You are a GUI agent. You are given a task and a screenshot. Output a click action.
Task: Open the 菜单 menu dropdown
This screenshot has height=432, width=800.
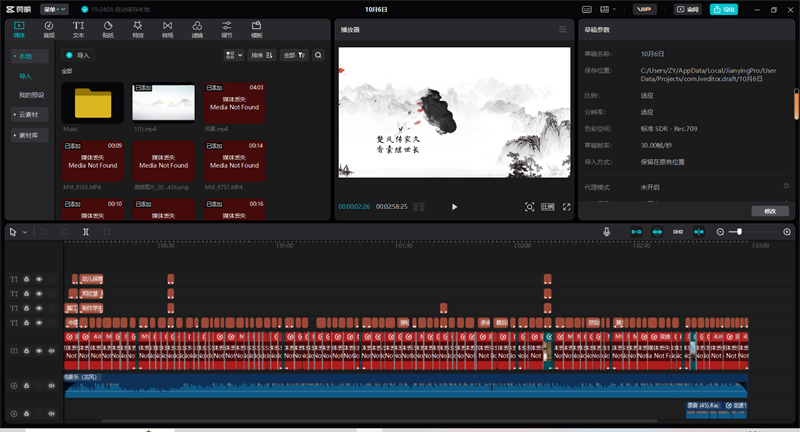tap(55, 9)
